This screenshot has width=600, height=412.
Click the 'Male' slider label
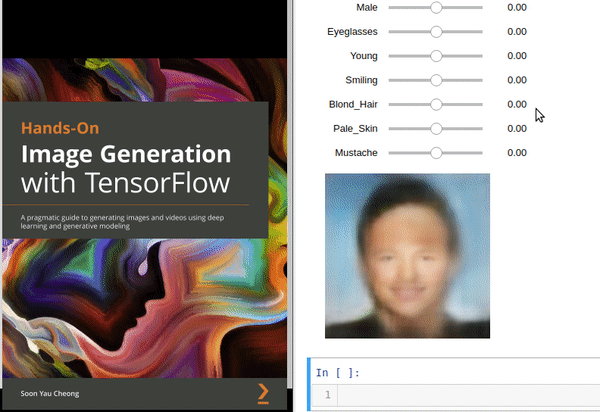[367, 7]
